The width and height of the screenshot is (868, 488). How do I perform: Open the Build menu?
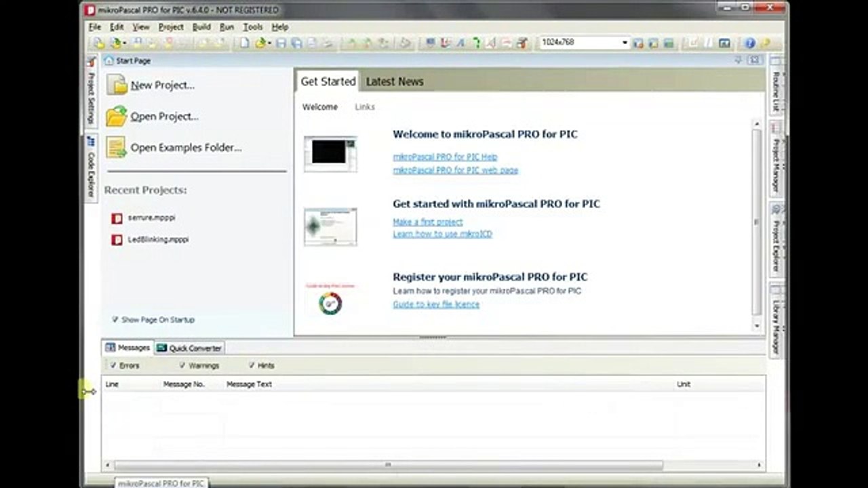(201, 27)
